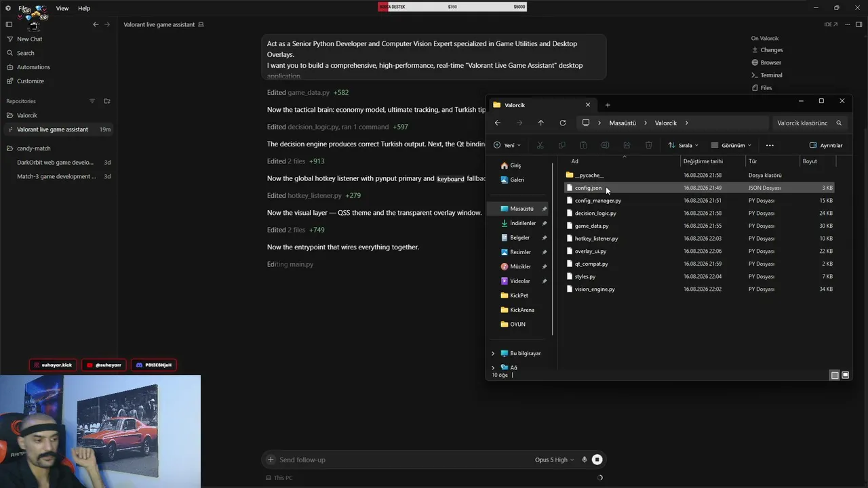
Task: Start a New Chat
Action: coord(29,39)
